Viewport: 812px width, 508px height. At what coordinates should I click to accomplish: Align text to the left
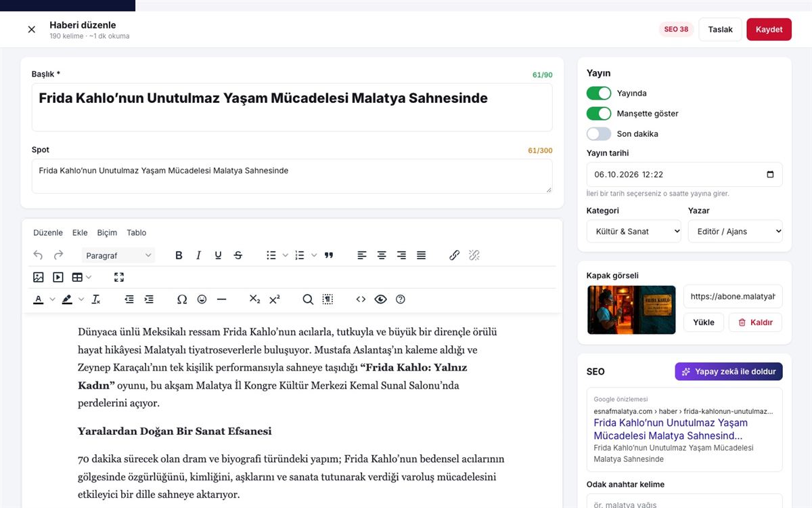(362, 255)
